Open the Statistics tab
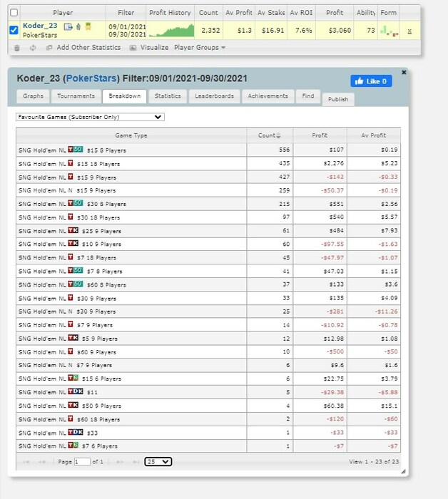Image resolution: width=448 pixels, height=499 pixels. click(168, 96)
